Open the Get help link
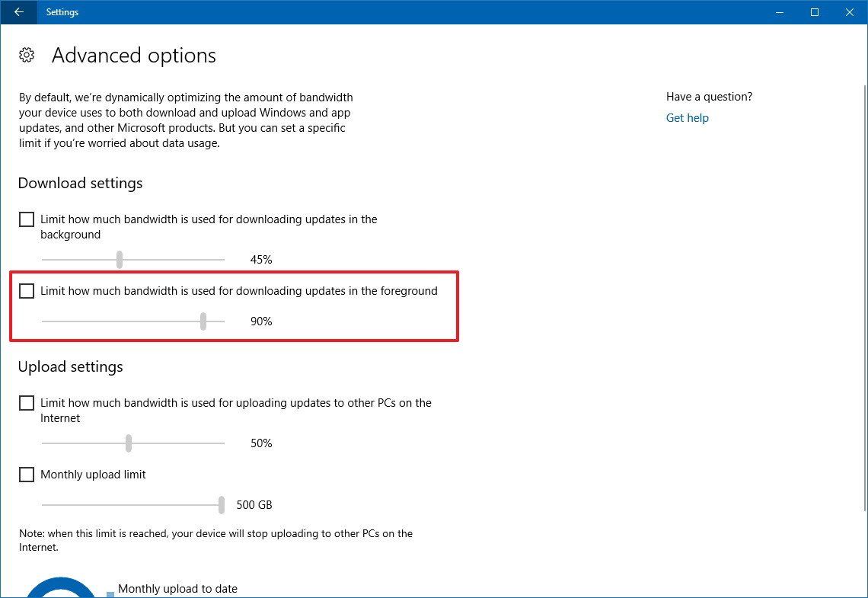The width and height of the screenshot is (868, 598). click(x=687, y=118)
